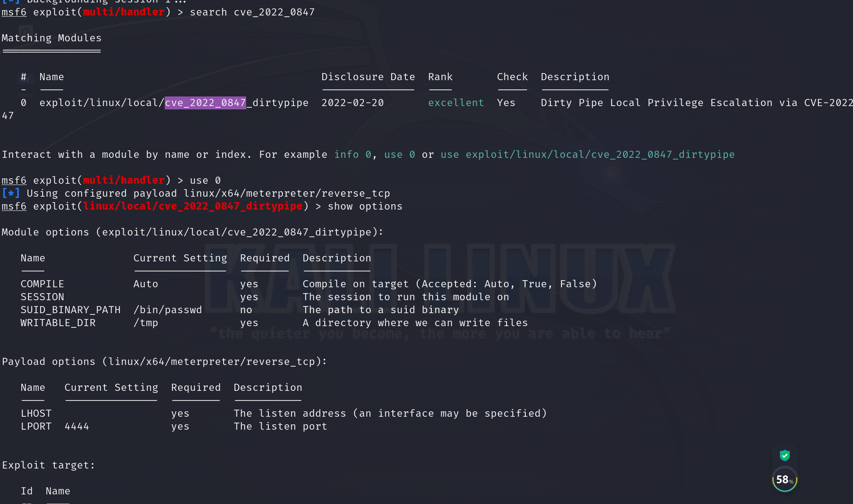Viewport: 853px width, 504px height.
Task: Click the 'use exploit/linux/local/cve_2022_0847_dirtypipe' example text
Action: [x=587, y=154]
